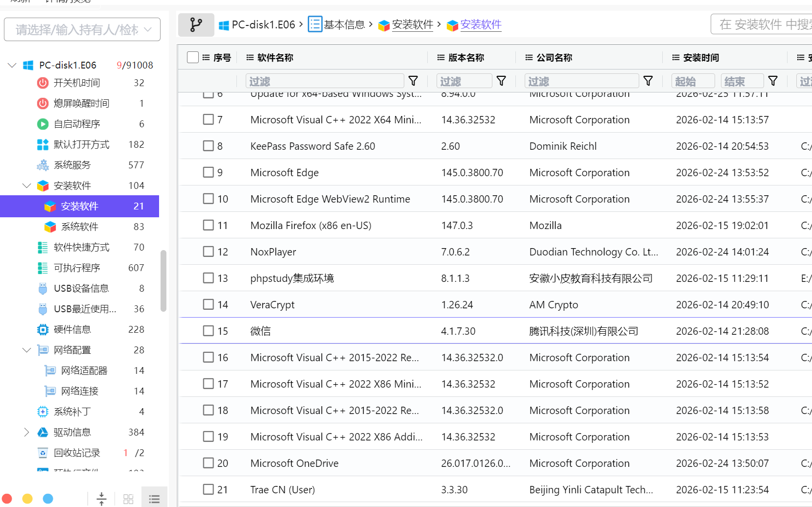Check the box for Microsoft OneDrive row

point(209,463)
